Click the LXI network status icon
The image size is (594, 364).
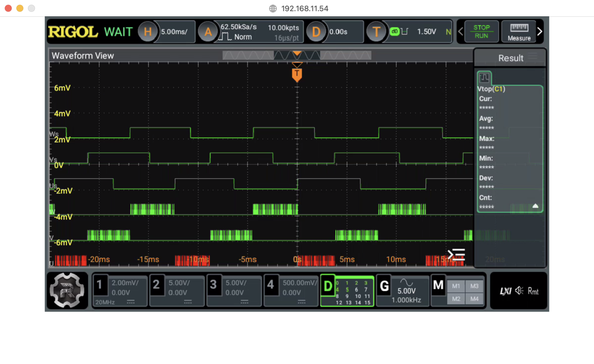click(505, 291)
